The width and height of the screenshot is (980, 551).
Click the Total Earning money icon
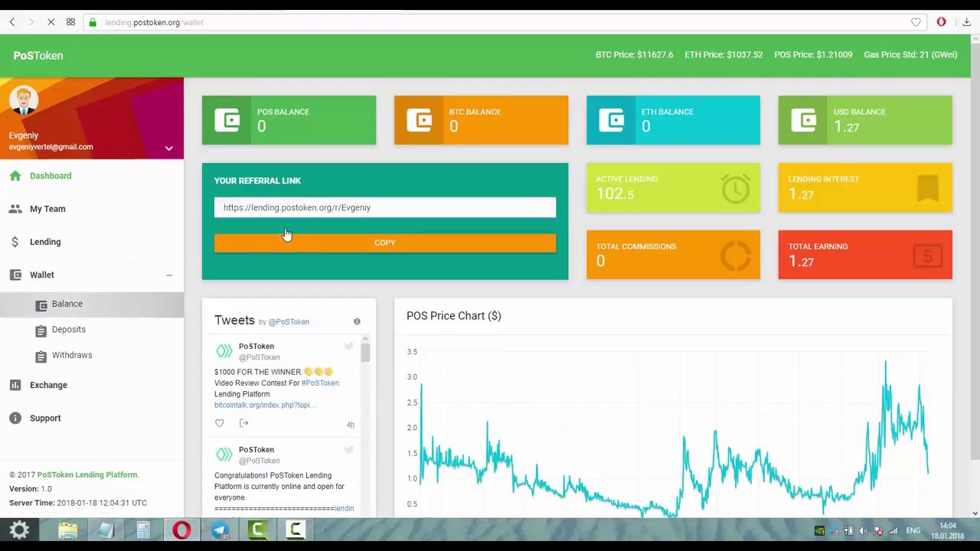[x=928, y=256]
